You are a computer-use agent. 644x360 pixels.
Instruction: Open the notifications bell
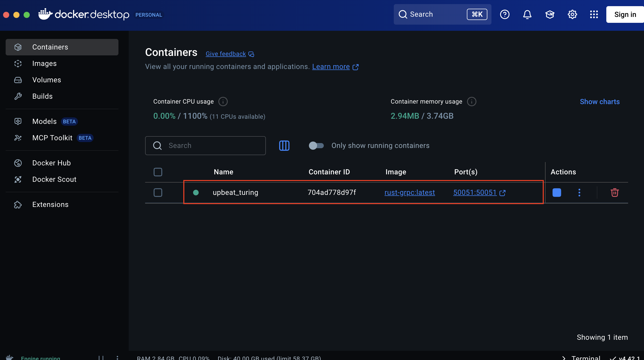tap(527, 14)
